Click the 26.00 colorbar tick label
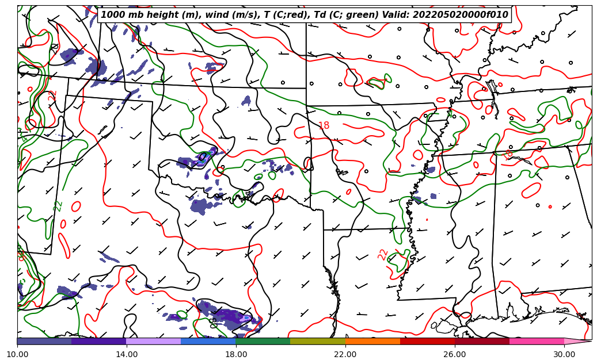Screen dimensions: 597x364 pos(455,354)
